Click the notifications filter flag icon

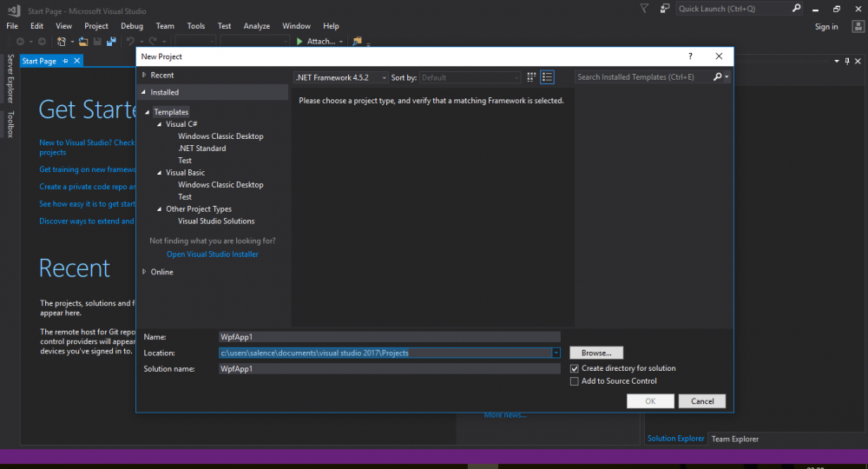(644, 9)
